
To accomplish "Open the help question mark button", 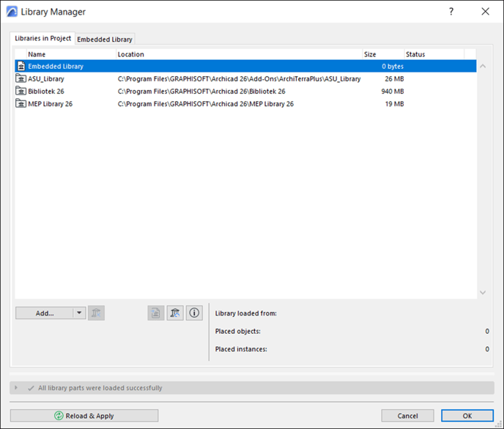I will [x=451, y=12].
